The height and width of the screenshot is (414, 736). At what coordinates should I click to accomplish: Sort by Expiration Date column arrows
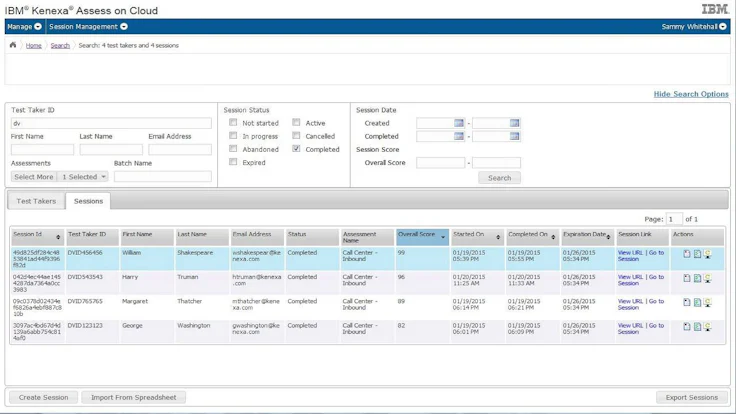point(608,237)
